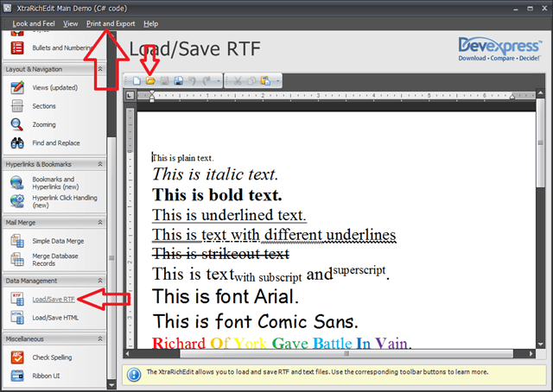Click the Check Spelling icon

tap(17, 357)
